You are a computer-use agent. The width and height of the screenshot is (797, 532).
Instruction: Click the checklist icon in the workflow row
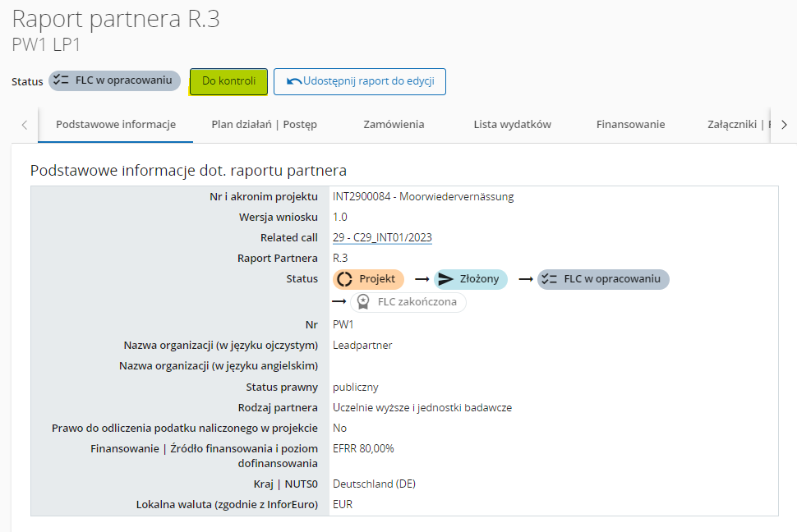[550, 279]
